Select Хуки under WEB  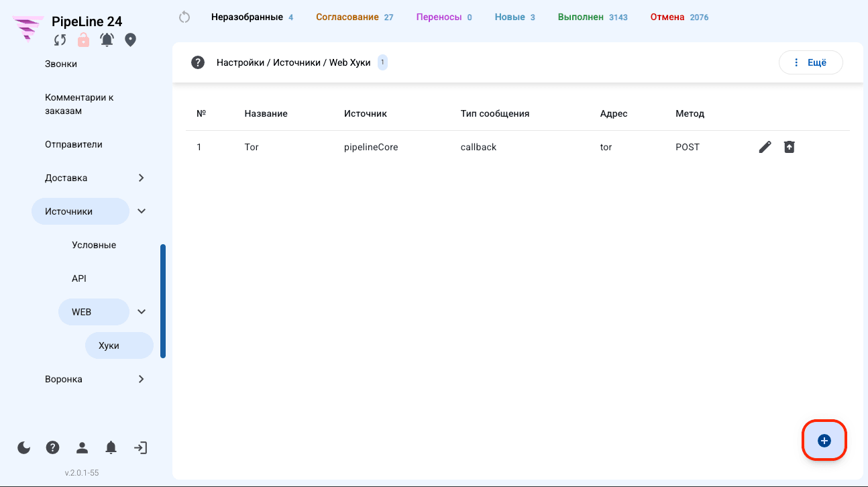coord(119,345)
